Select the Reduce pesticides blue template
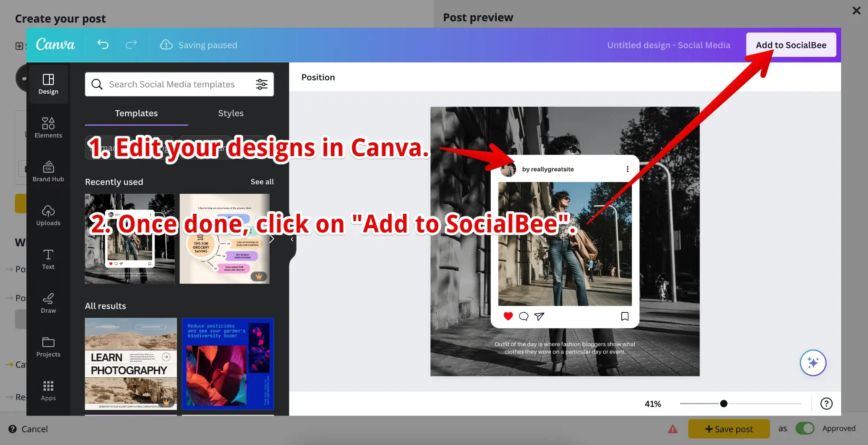868x445 pixels. tap(228, 364)
